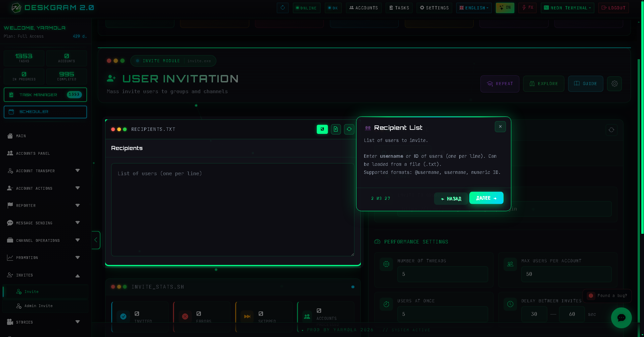Select the Admin Invite submenu item
Viewport: 644px width, 337px height.
45,306
